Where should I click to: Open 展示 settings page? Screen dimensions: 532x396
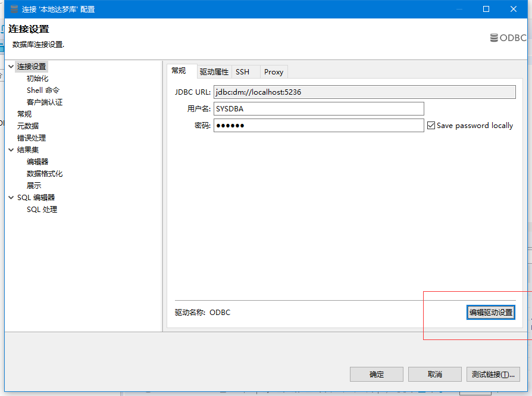click(34, 185)
